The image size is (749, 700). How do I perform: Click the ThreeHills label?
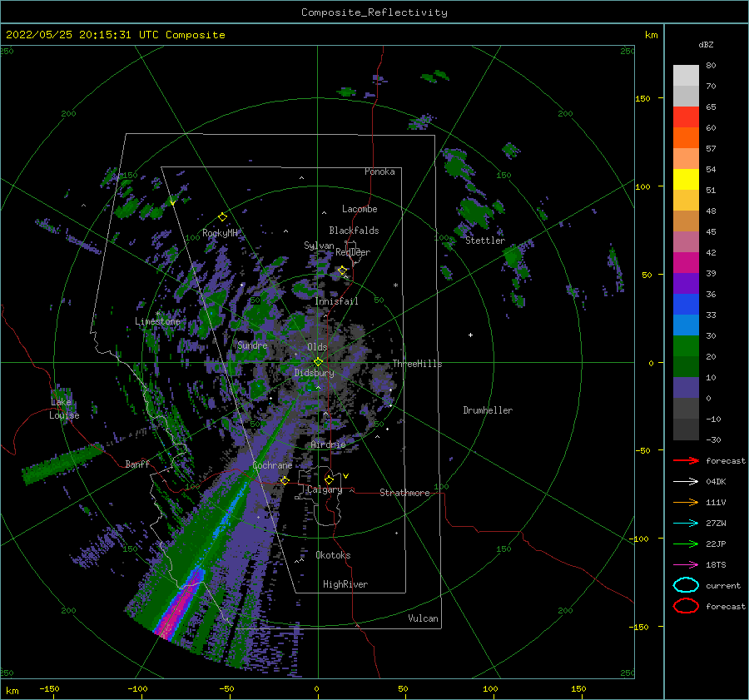click(x=418, y=364)
